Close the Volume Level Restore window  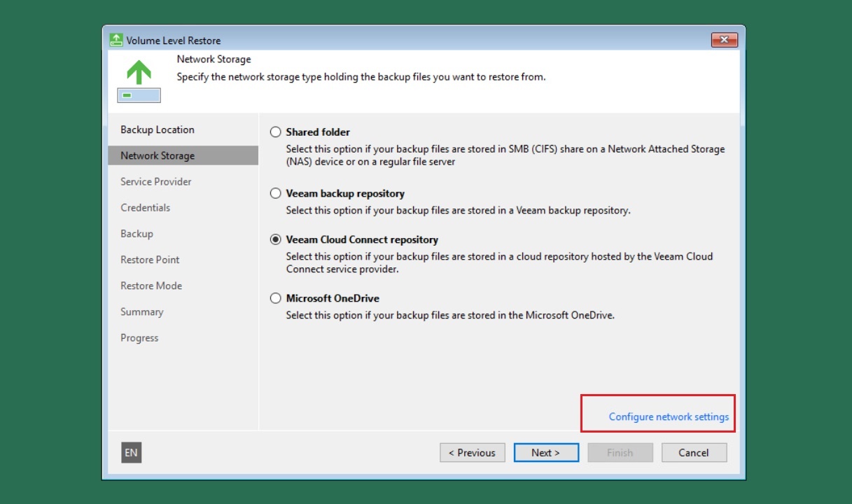coord(724,40)
